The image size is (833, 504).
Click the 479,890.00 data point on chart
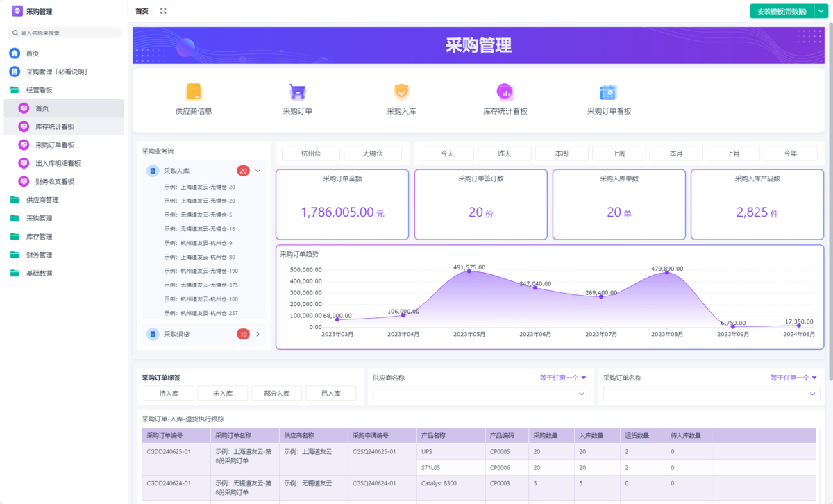667,272
